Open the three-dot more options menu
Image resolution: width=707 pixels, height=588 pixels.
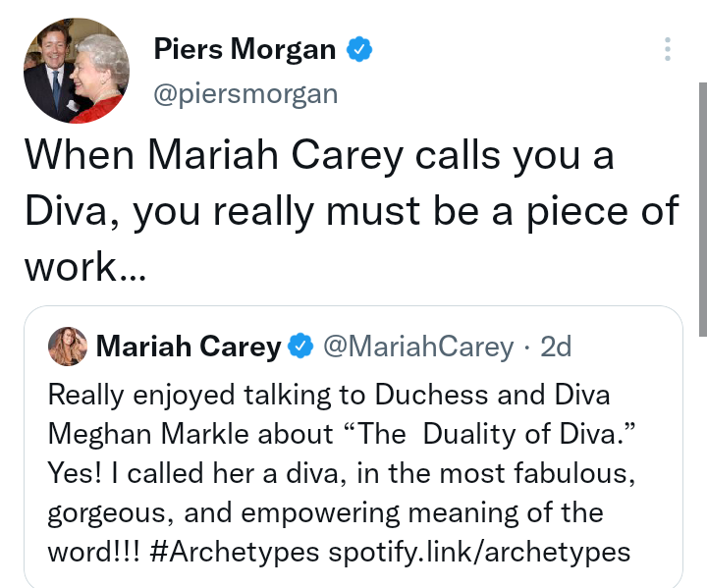[x=668, y=49]
